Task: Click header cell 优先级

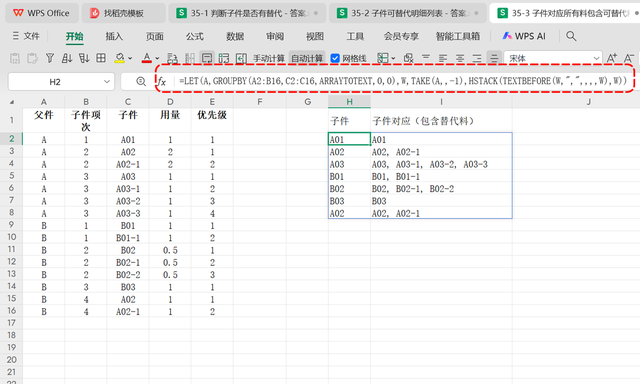Action: [212, 121]
